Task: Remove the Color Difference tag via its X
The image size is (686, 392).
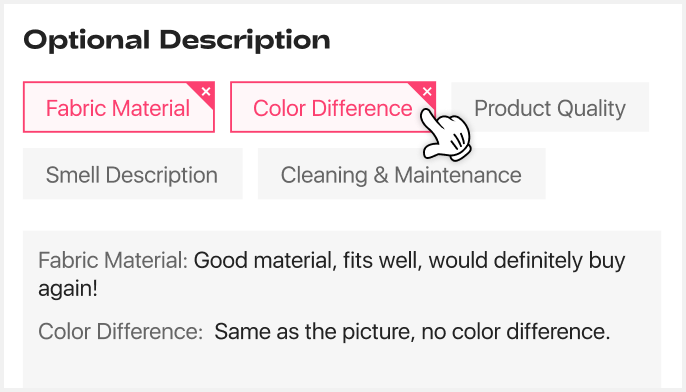Action: click(427, 91)
